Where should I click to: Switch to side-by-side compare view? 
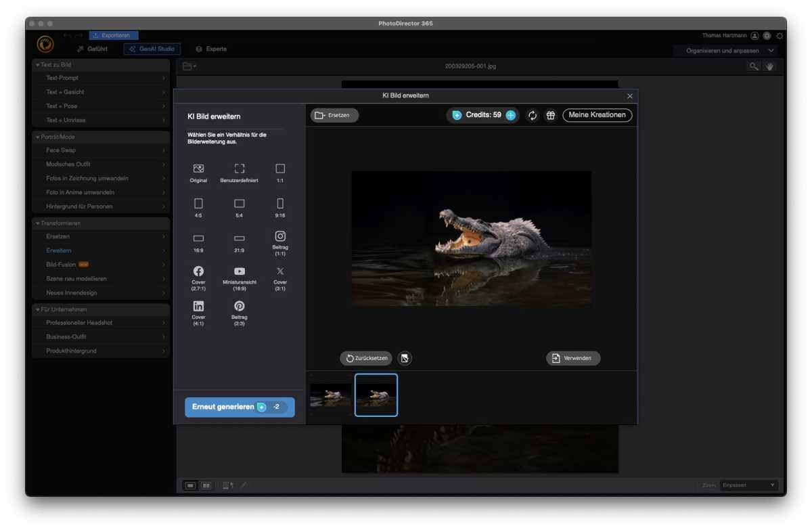coord(206,485)
